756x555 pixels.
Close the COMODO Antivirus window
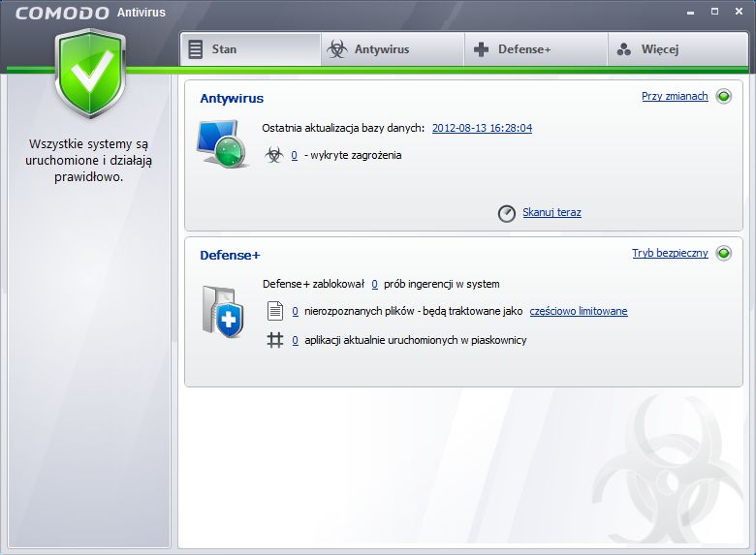pos(739,12)
